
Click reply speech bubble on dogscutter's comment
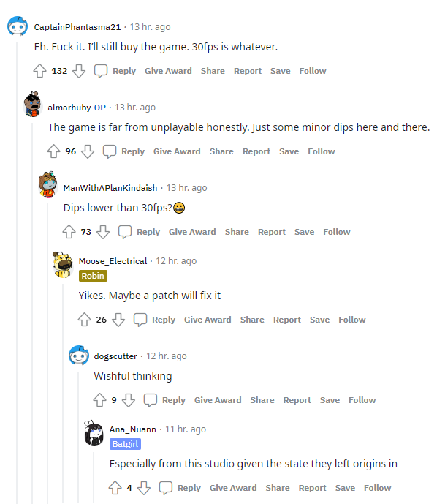pyautogui.click(x=151, y=400)
